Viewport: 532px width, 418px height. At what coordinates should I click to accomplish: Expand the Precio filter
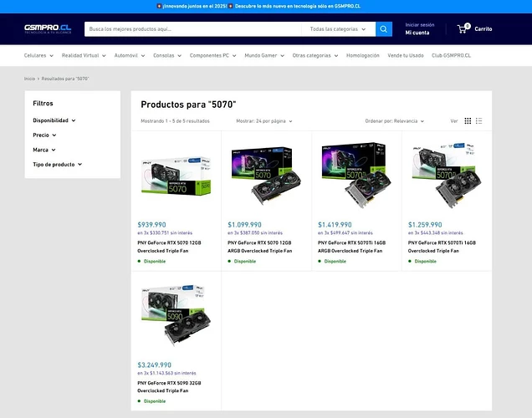(44, 135)
